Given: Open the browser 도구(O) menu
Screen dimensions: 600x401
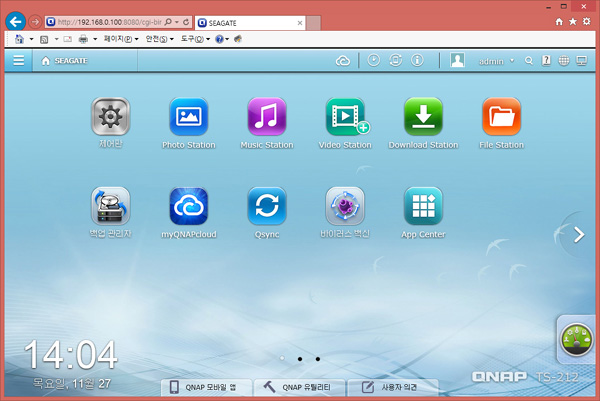Looking at the screenshot, I should pos(193,39).
